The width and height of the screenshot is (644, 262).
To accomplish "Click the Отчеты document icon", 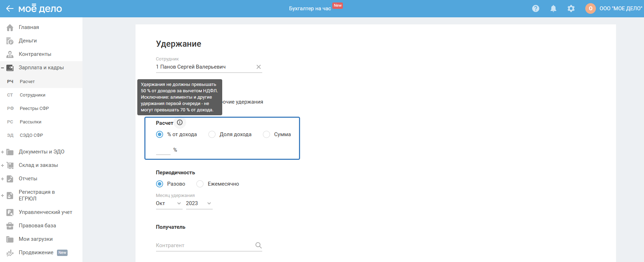I will 10,179.
